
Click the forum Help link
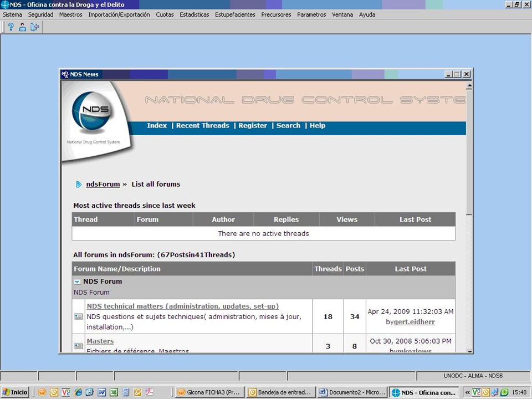[x=318, y=126]
